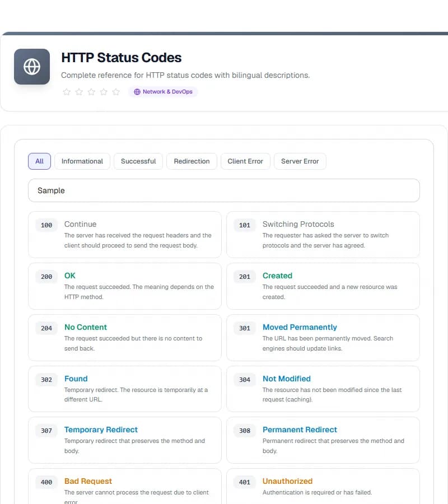
Task: Click the 302 code badge
Action: tap(46, 379)
